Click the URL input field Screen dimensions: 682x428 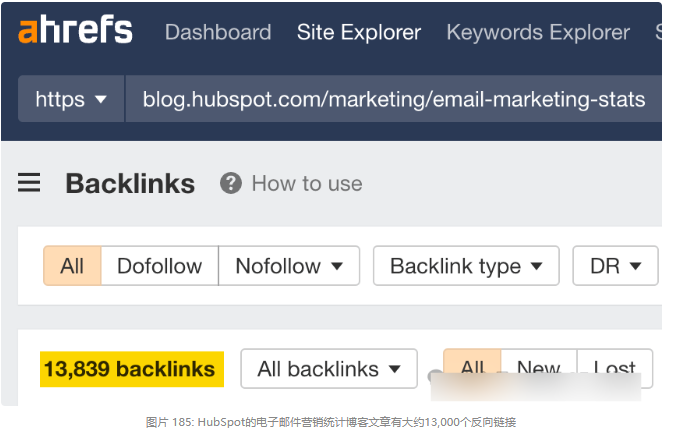pyautogui.click(x=393, y=99)
